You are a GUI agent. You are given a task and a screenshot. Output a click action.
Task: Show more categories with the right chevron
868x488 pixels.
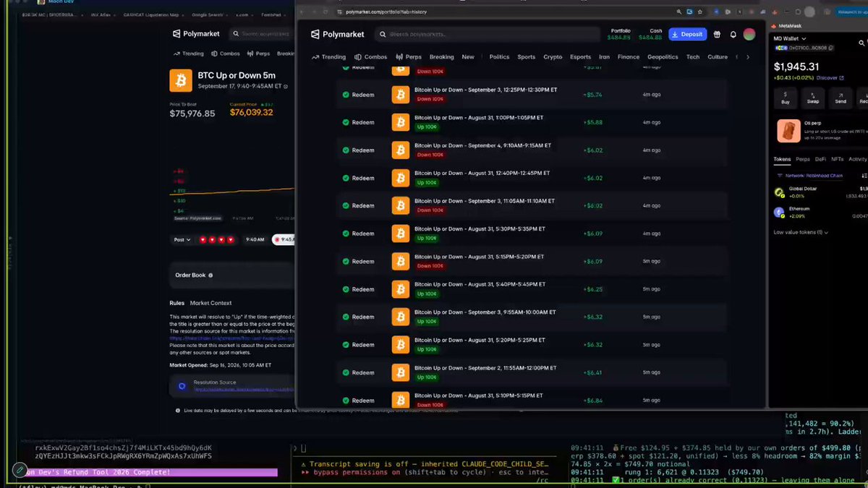(747, 57)
